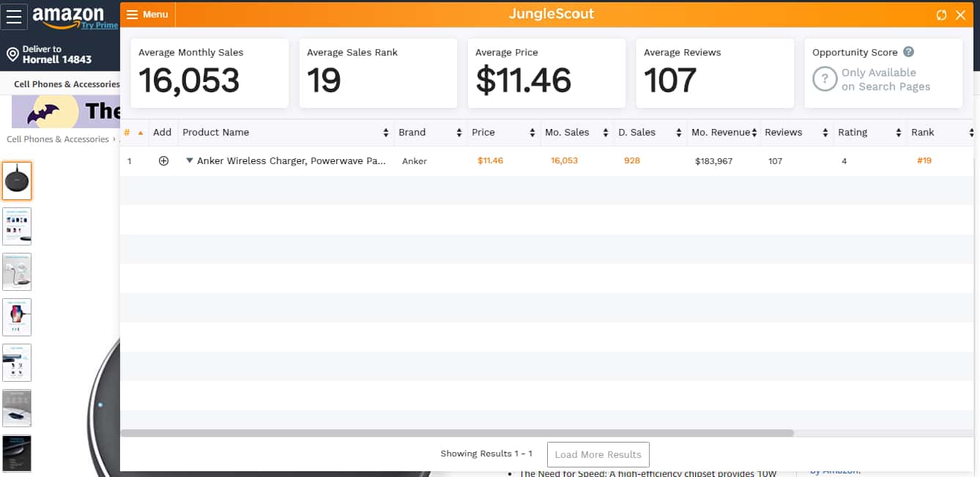Select the first charger product thumbnail
Screen dimensions: 980x477
pyautogui.click(x=17, y=181)
